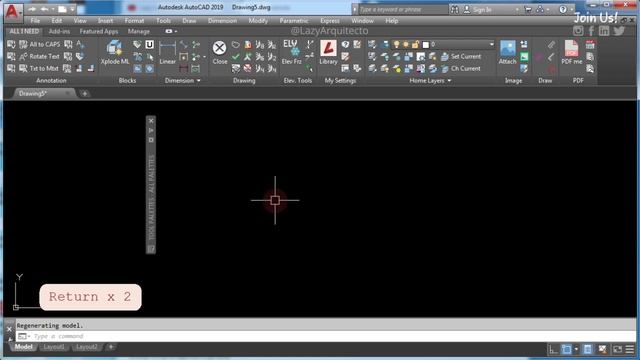Click the undo arrow in Quick Access toolbar
640x360 pixels.
tap(44, 9)
